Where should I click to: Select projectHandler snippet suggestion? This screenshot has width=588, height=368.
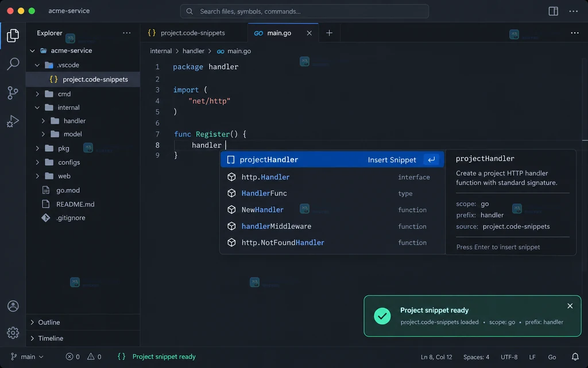tap(332, 160)
